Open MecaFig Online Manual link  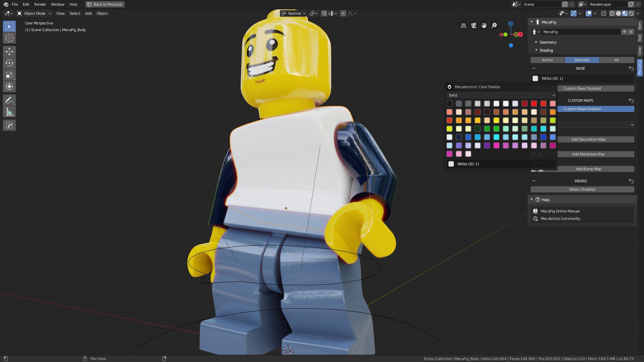coord(560,211)
